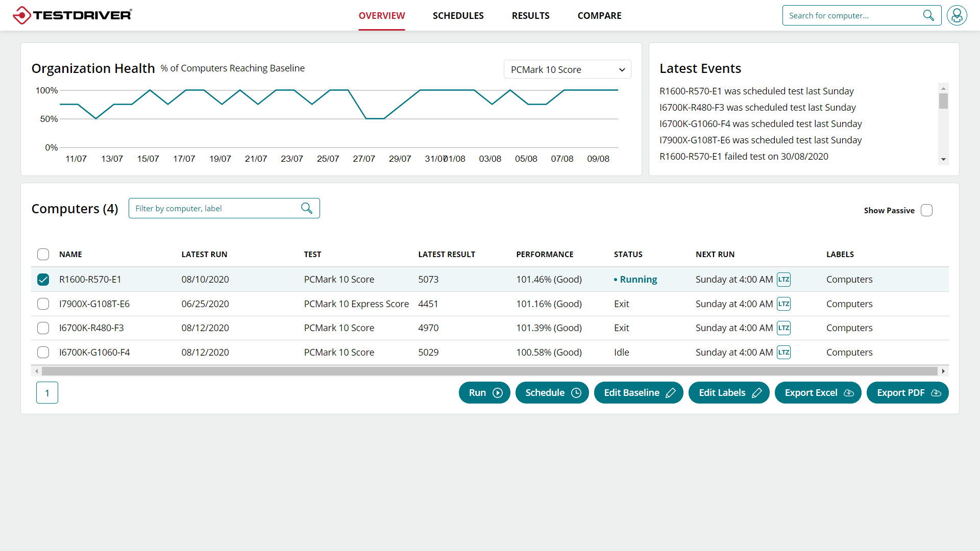Click LTZ timezone badge for I6700K-G1060-F4
The width and height of the screenshot is (980, 551).
783,353
